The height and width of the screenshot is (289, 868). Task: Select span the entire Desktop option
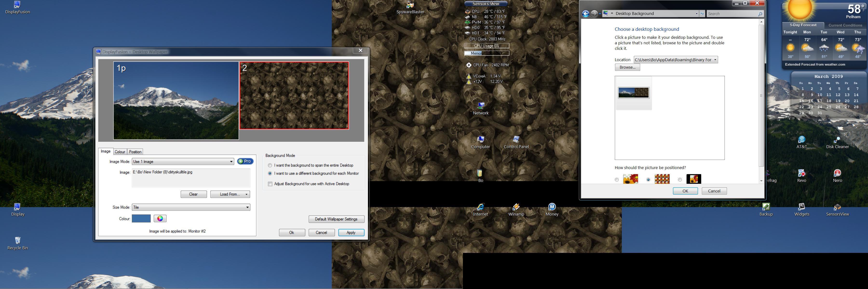coord(270,165)
